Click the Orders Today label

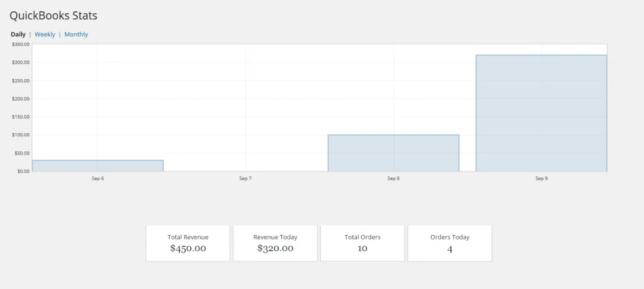[x=450, y=237]
